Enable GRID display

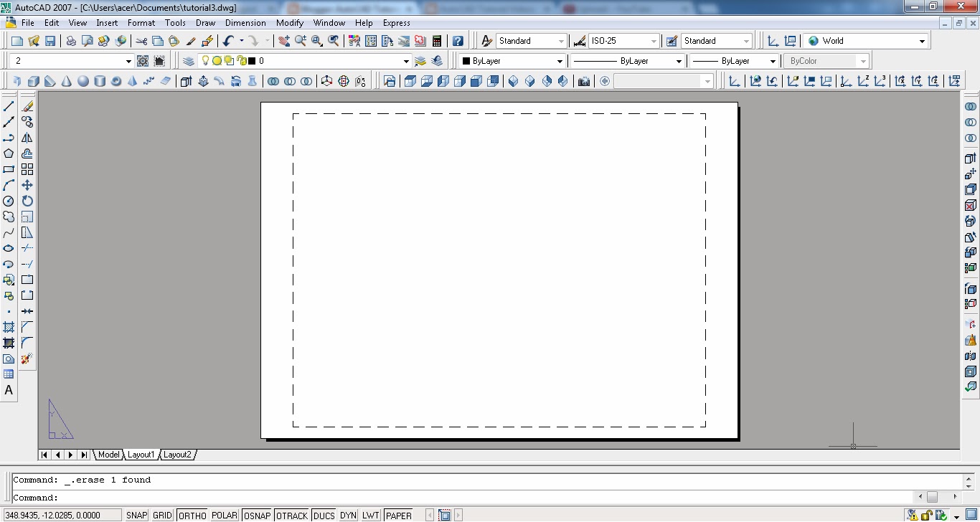(x=162, y=515)
